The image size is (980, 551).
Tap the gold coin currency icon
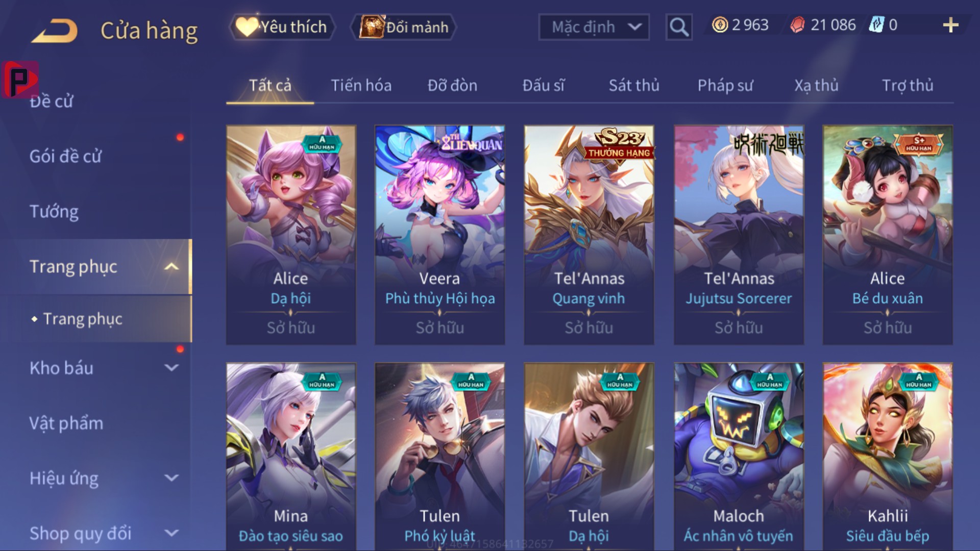click(x=720, y=25)
